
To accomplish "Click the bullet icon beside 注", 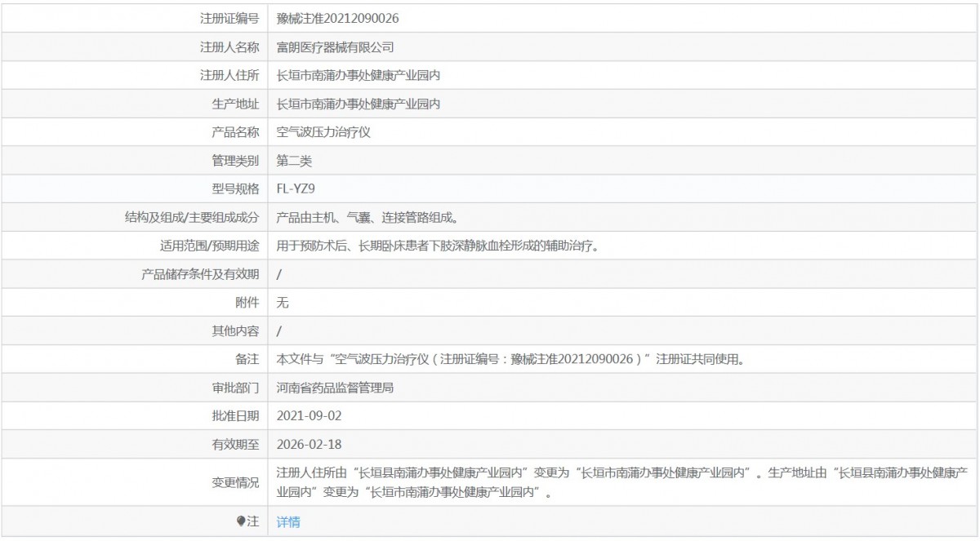I will [x=241, y=522].
